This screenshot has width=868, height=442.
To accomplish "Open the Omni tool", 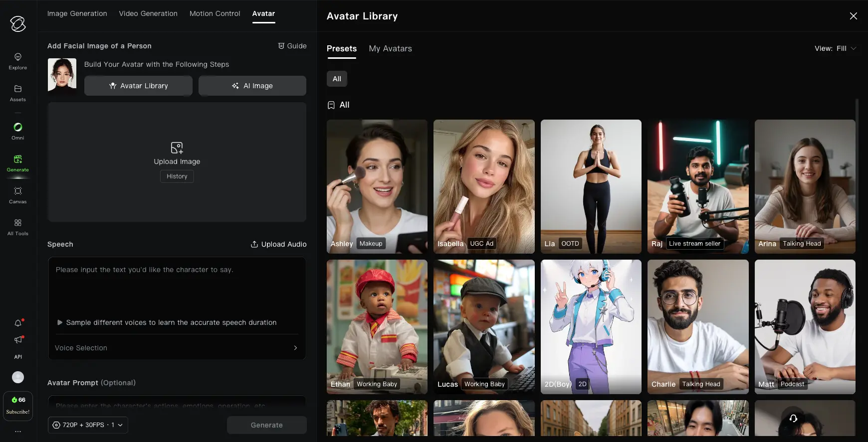I will pyautogui.click(x=18, y=132).
